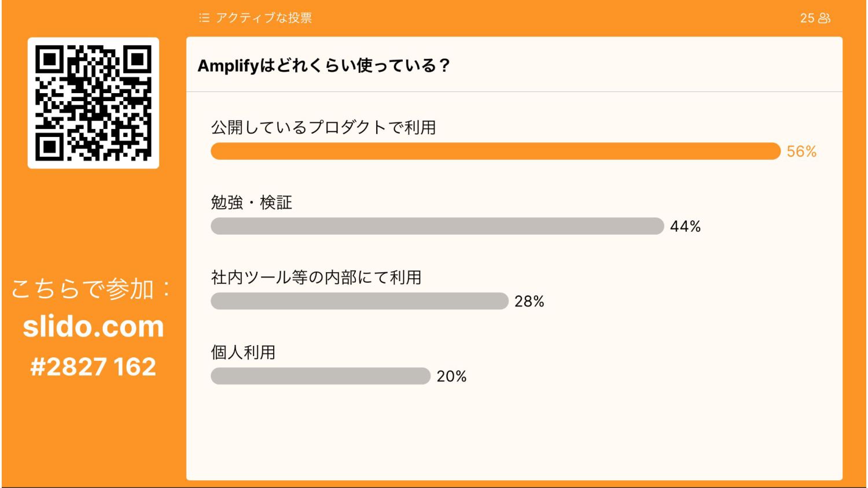The width and height of the screenshot is (868, 488).
Task: Select the 個人利用 option label
Action: point(243,352)
